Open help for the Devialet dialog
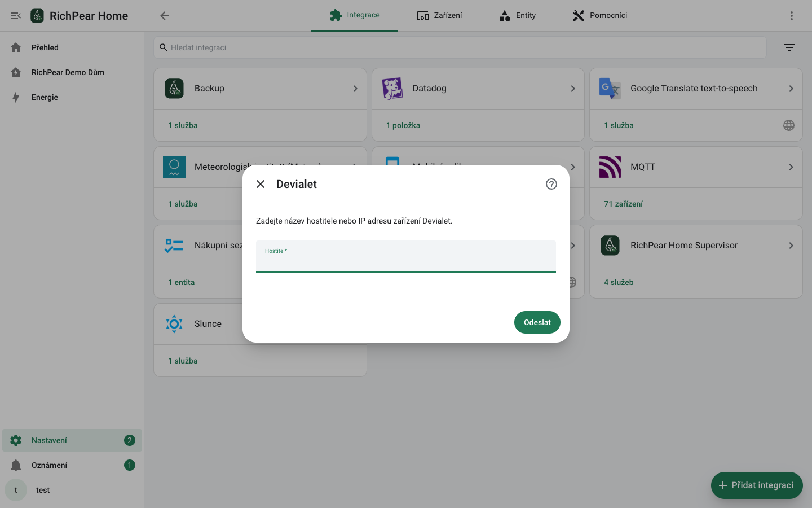This screenshot has width=812, height=508. [551, 184]
